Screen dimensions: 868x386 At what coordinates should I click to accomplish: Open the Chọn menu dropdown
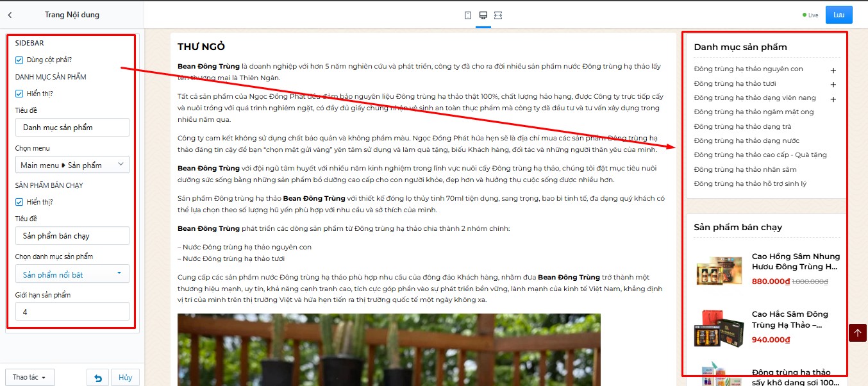click(72, 165)
